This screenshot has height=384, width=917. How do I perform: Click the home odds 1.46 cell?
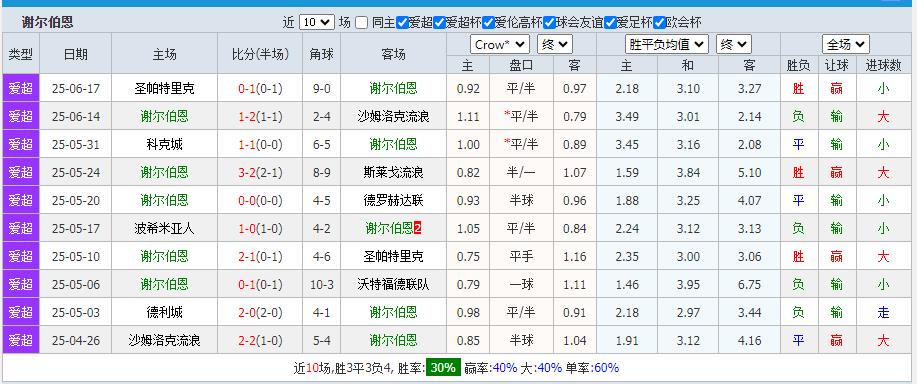627,285
